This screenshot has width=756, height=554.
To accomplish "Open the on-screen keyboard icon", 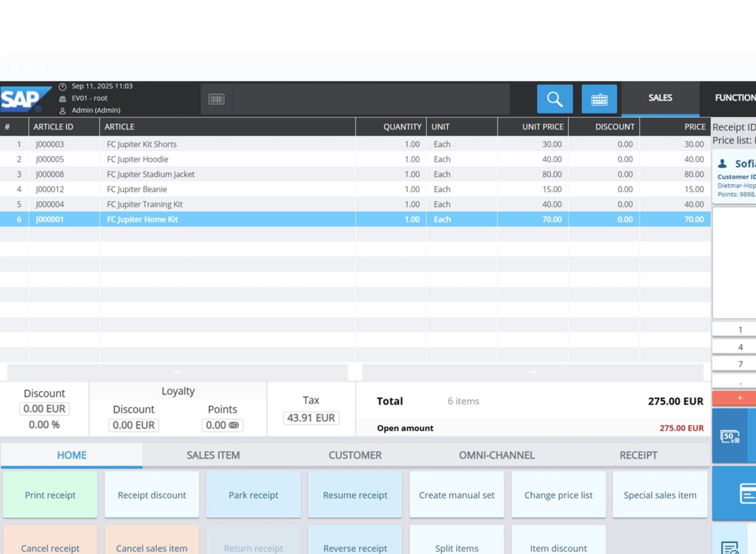I will (x=599, y=99).
